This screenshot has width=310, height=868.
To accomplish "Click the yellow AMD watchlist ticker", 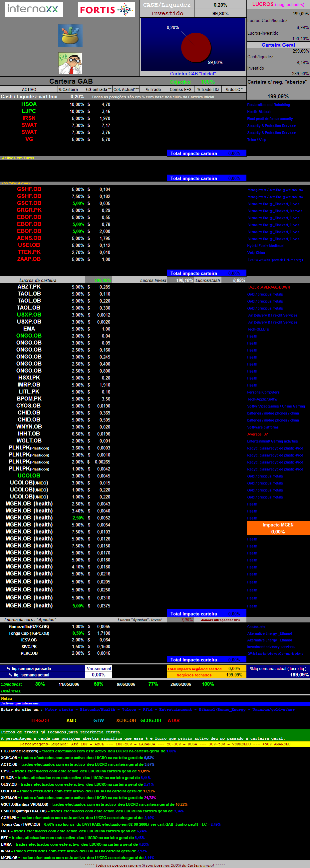I will coord(71,720).
